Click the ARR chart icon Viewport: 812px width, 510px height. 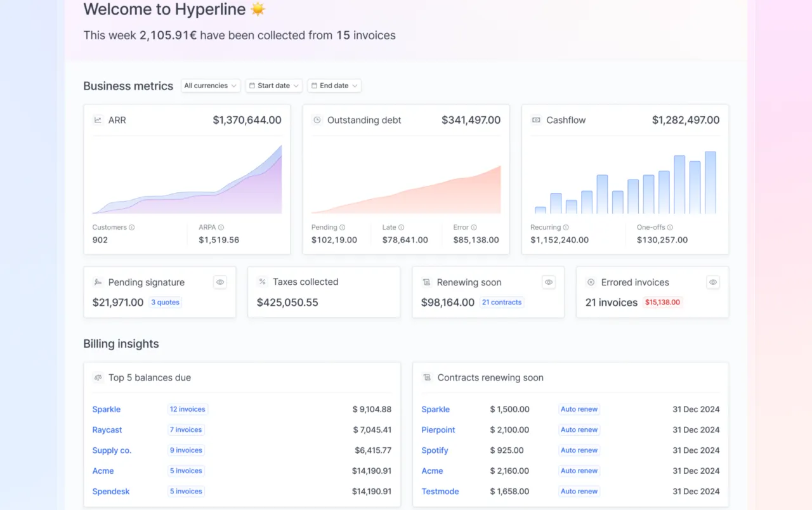(x=98, y=120)
